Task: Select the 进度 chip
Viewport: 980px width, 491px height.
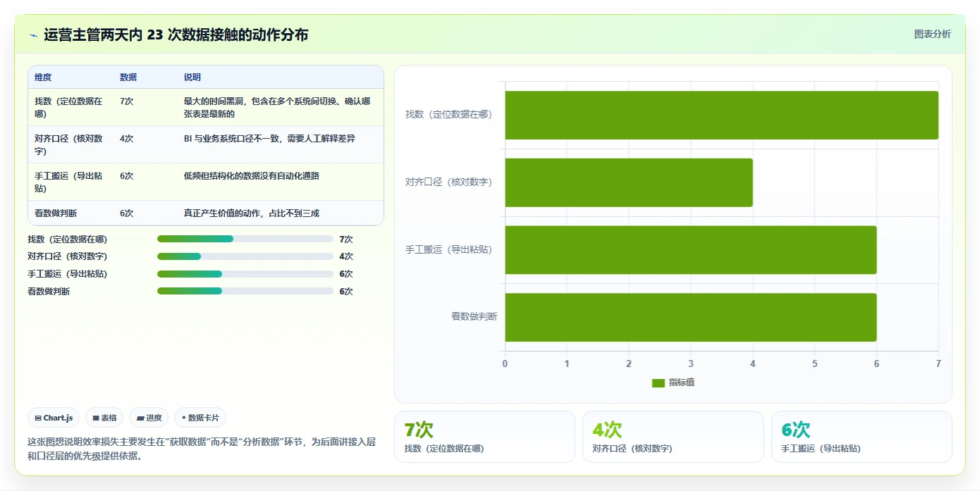Action: pyautogui.click(x=149, y=418)
